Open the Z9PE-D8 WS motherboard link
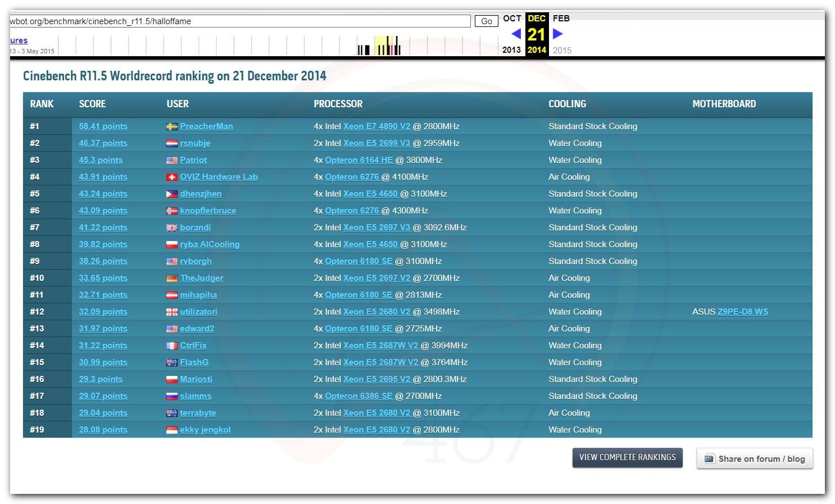Screen dimensions: 835x504 (x=743, y=312)
